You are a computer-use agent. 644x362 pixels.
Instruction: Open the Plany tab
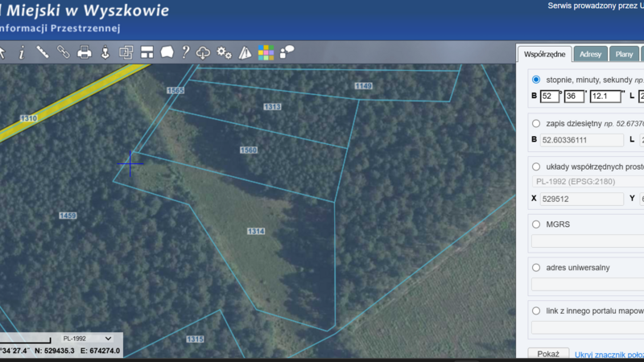coord(624,55)
